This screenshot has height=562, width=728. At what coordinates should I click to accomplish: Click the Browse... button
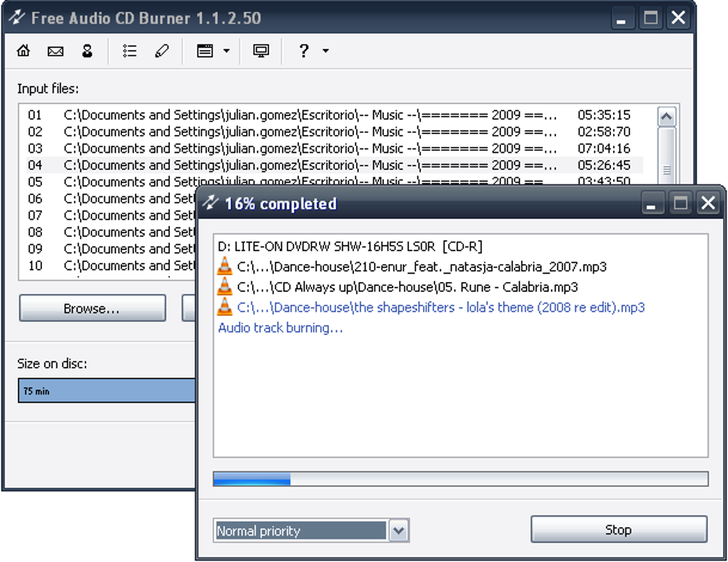(92, 308)
